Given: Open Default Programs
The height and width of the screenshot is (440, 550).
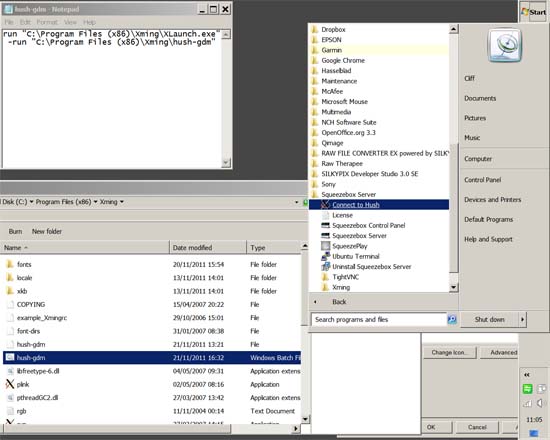Looking at the screenshot, I should coord(488,219).
